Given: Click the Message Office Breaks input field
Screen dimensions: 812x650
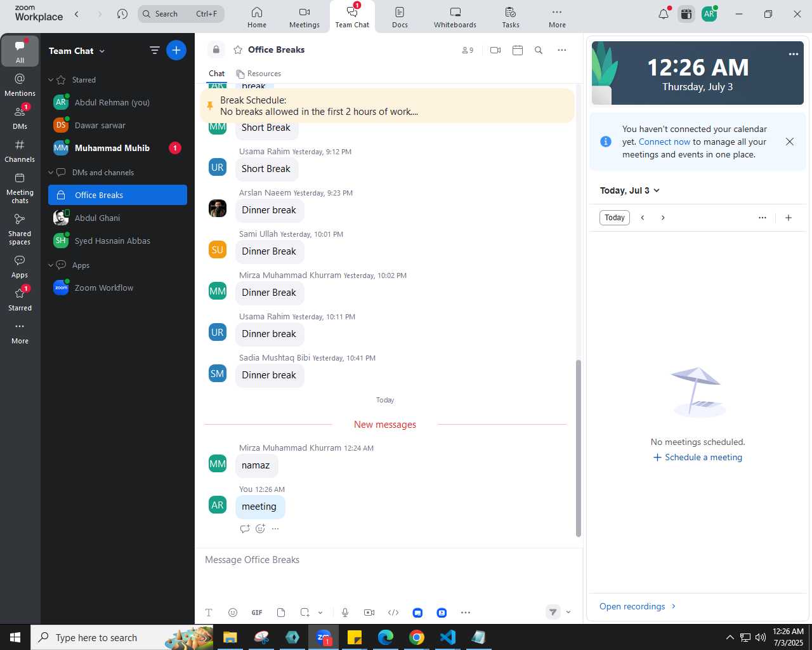Looking at the screenshot, I should [388, 560].
